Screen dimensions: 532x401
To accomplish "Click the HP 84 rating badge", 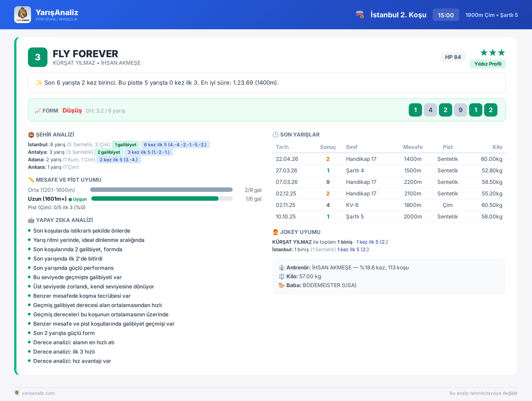I will 453,57.
